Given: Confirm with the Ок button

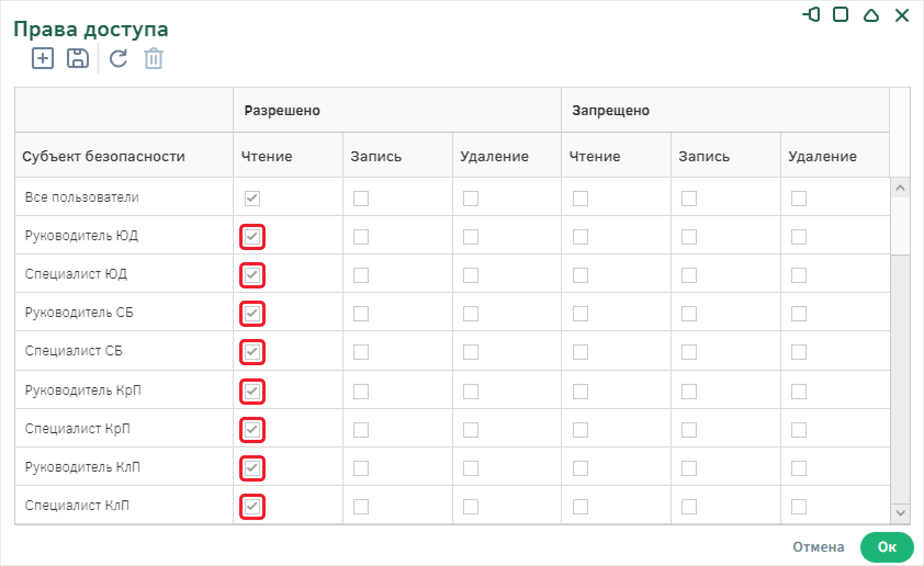Looking at the screenshot, I should [887, 547].
